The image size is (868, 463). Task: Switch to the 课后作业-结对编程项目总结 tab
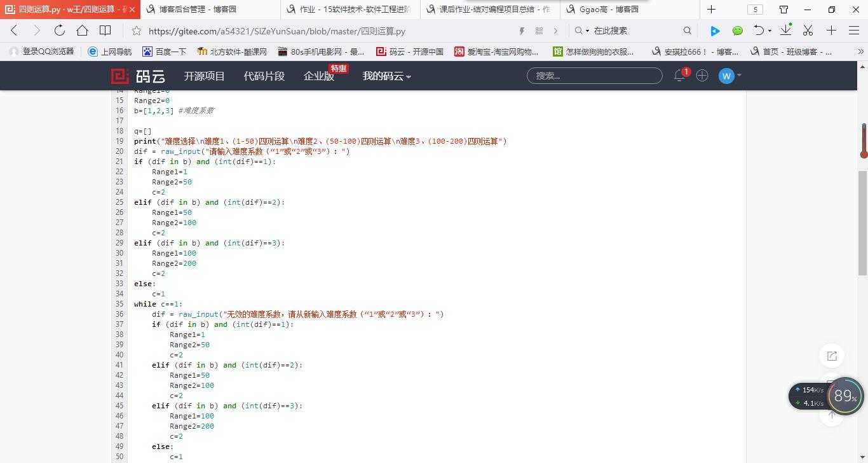[490, 10]
